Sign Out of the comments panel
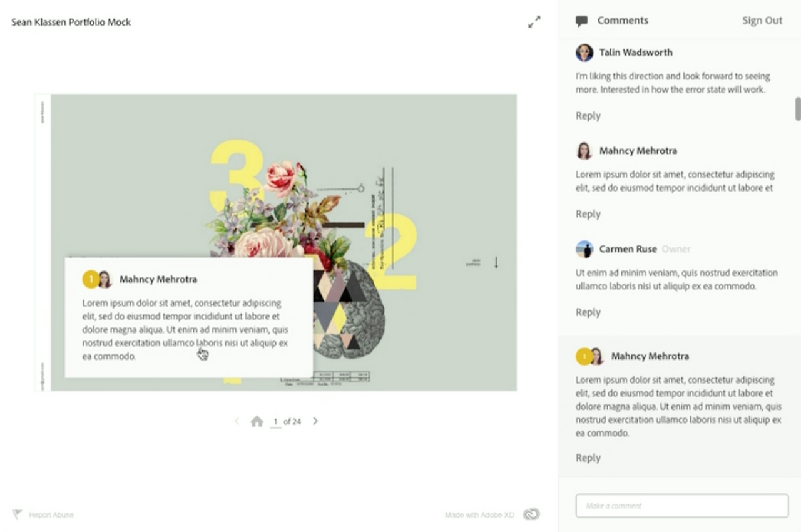The image size is (801, 532). click(762, 21)
